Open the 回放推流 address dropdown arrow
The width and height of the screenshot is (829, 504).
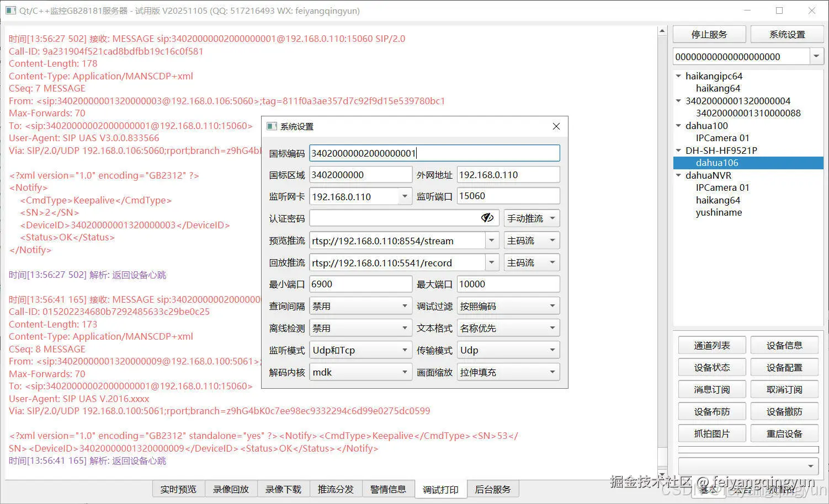click(x=491, y=262)
